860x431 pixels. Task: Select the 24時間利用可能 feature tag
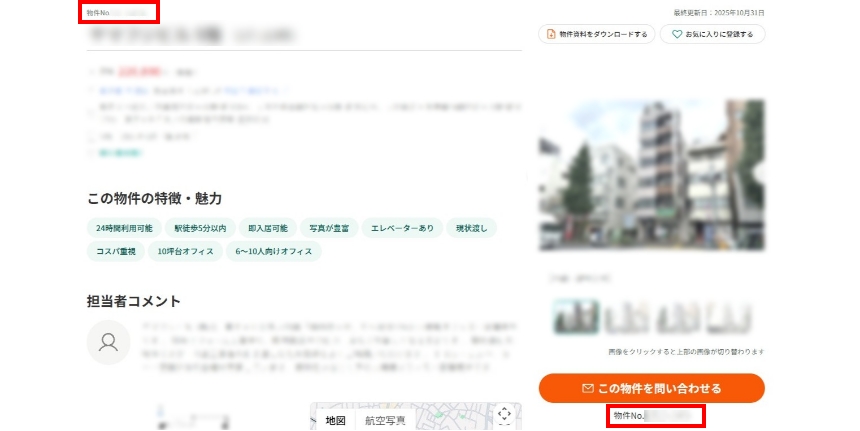[124, 228]
